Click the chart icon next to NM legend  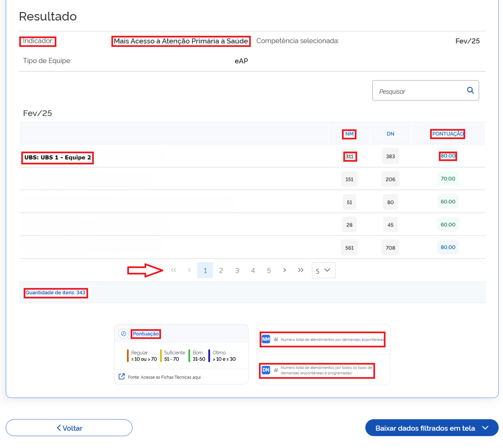(x=276, y=339)
